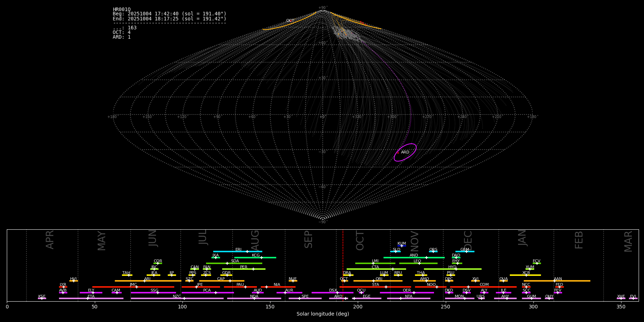This screenshot has height=322, width=644.
Task: Click the peak cross on the LYR bar
Action: [64, 287]
